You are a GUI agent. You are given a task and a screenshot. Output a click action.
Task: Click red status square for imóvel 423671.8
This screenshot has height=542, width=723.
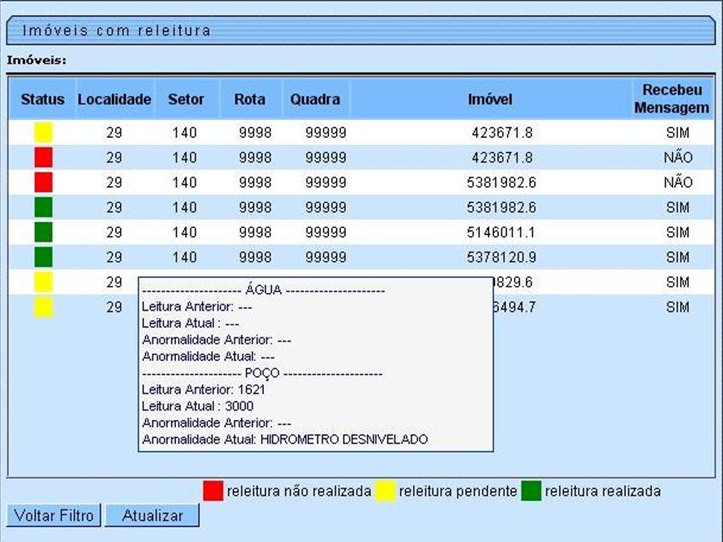[x=43, y=157]
